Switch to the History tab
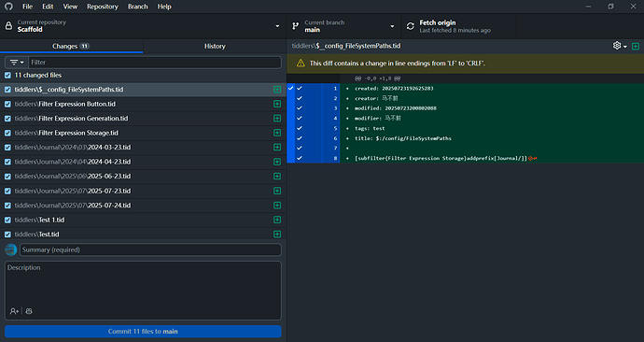The height and width of the screenshot is (342, 644). point(215,46)
